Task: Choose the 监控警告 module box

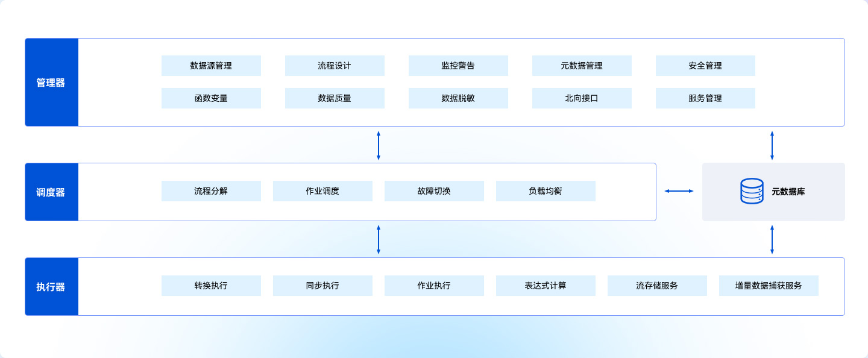Action: pyautogui.click(x=458, y=66)
